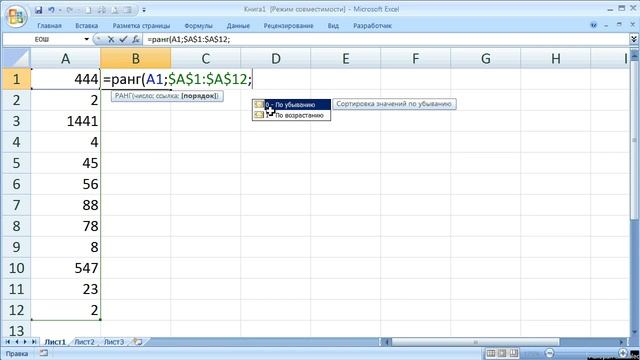Click the cell containing 547
640x360 pixels.
(x=65, y=268)
